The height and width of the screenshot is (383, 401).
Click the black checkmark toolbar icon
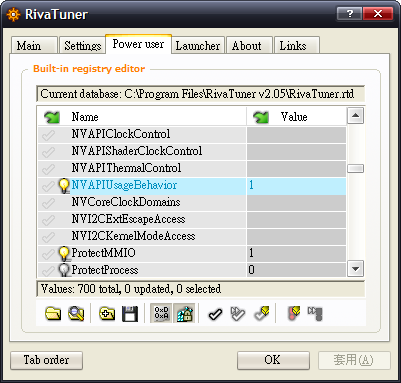215,314
